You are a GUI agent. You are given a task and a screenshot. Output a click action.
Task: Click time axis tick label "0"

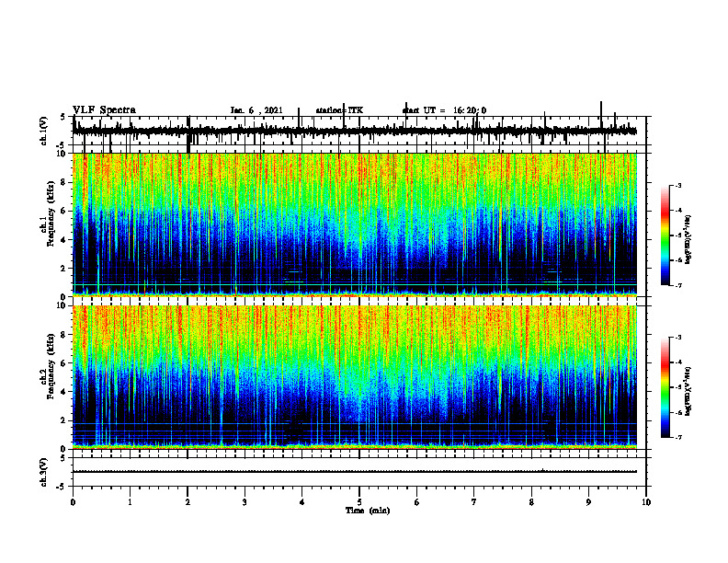[x=73, y=502]
